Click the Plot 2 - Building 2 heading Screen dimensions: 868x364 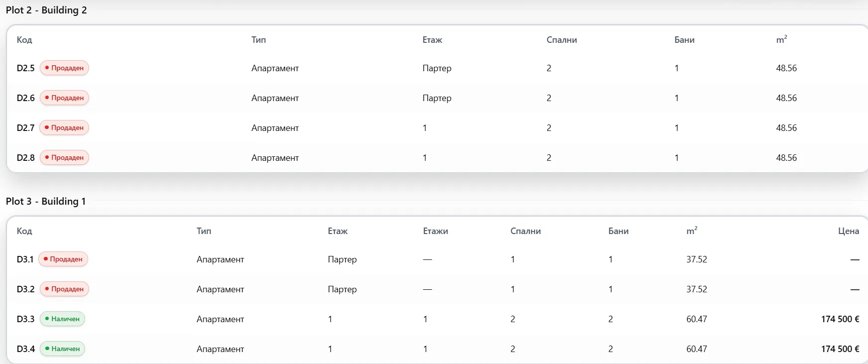pos(46,10)
